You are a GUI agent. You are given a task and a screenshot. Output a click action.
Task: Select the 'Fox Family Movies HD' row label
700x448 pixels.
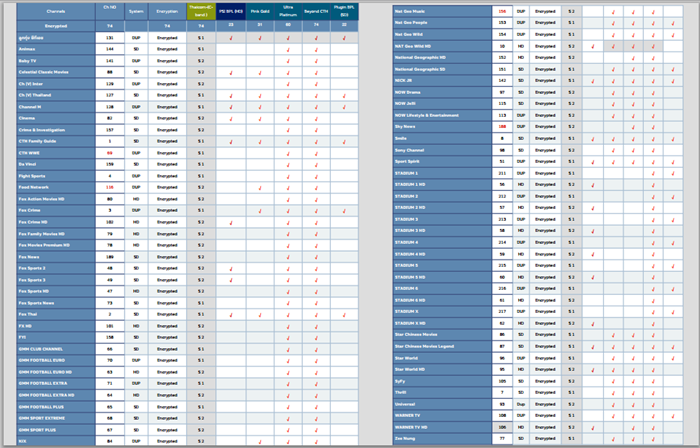(x=56, y=234)
